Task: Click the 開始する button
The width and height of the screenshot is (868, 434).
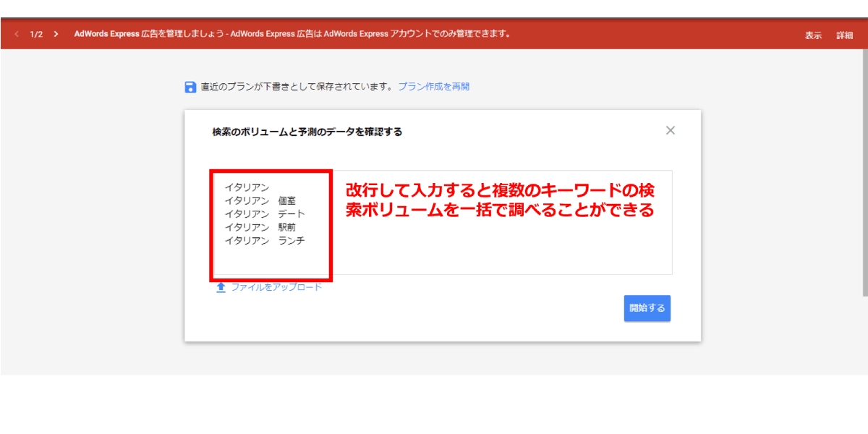Action: (x=647, y=308)
